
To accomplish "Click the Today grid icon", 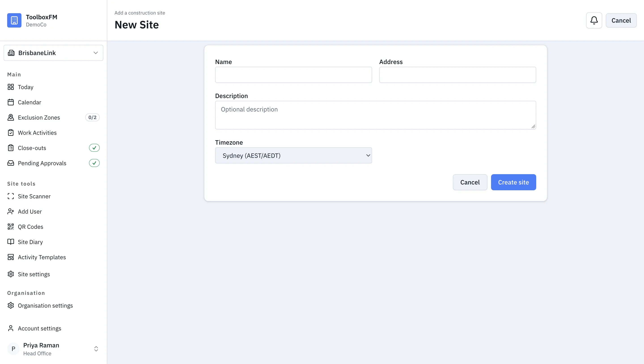I will tap(11, 87).
